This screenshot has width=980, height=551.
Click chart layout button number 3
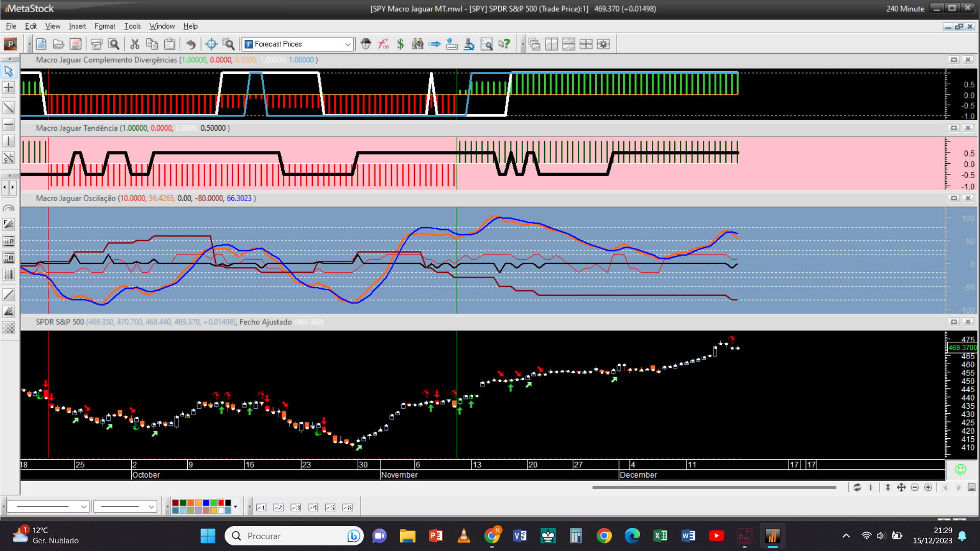(x=296, y=507)
